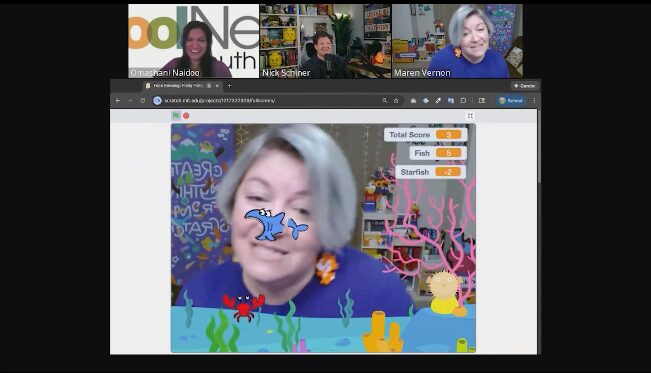The height and width of the screenshot is (373, 651).
Task: Open the browser side panel
Action: (x=482, y=101)
